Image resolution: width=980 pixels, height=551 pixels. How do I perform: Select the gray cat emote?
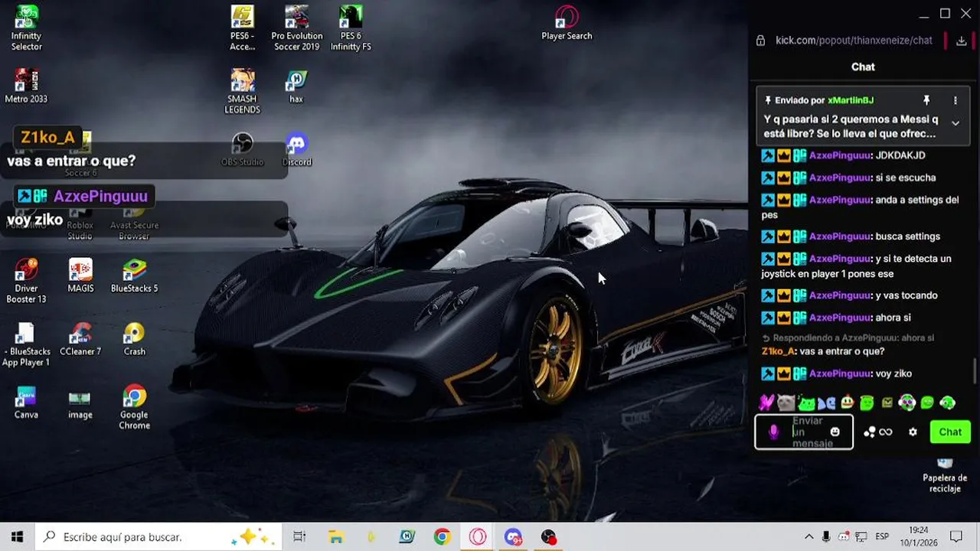pyautogui.click(x=786, y=403)
